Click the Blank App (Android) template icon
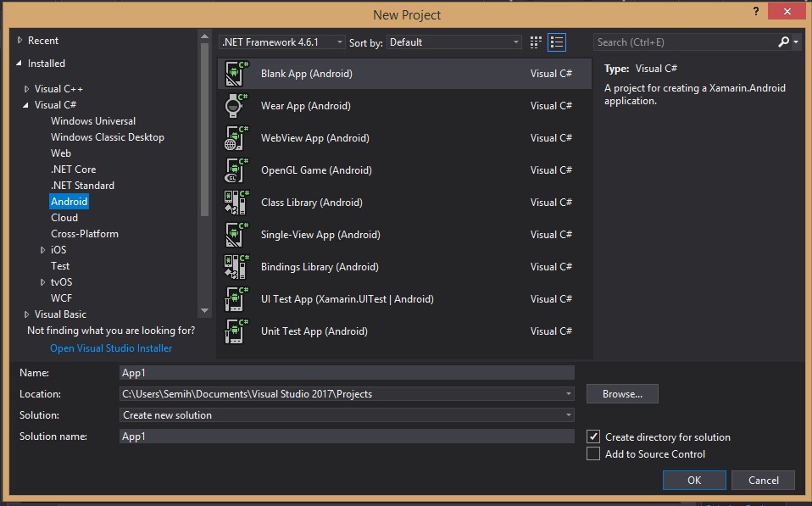The height and width of the screenshot is (506, 812). 236,74
